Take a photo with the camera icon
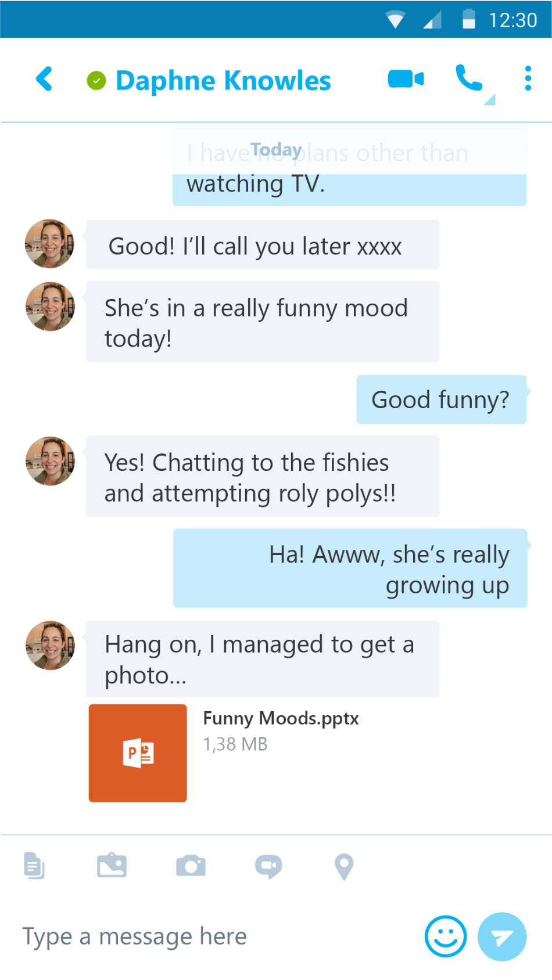552x980 pixels. 191,866
